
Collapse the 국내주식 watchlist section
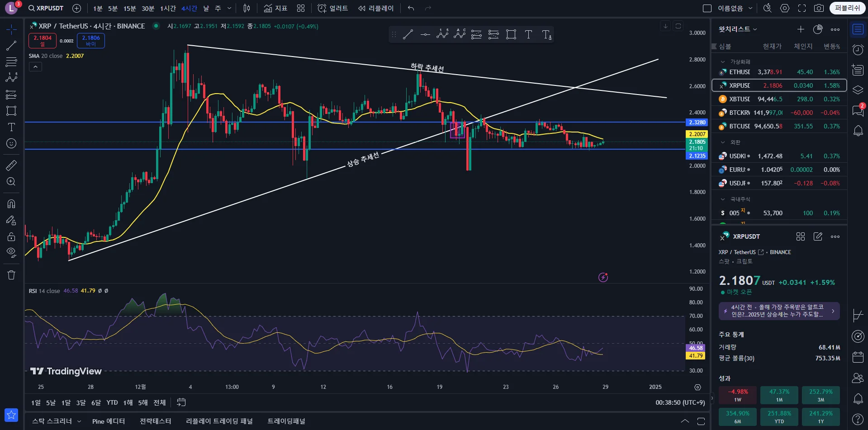tap(722, 199)
